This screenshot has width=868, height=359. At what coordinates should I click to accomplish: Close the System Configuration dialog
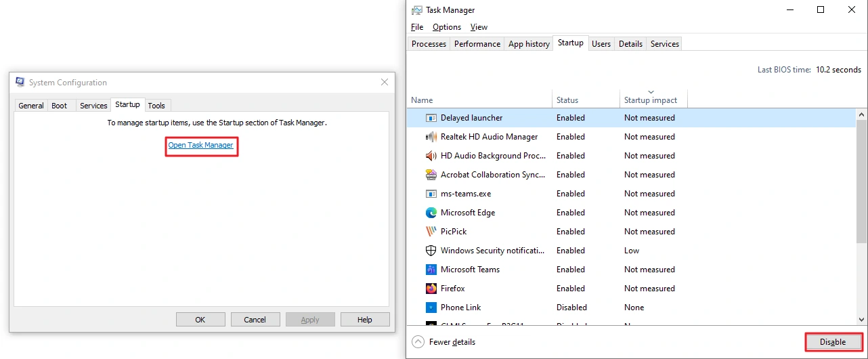[x=385, y=82]
